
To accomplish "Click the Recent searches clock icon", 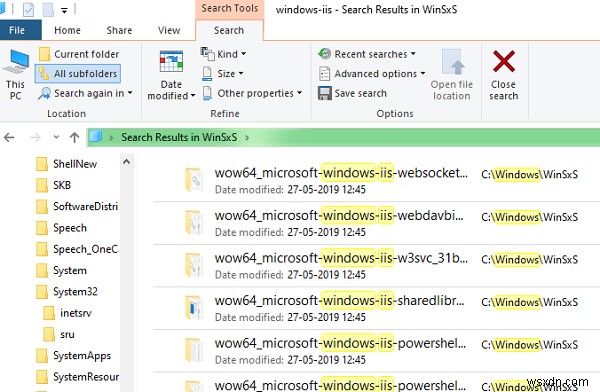I will 324,54.
